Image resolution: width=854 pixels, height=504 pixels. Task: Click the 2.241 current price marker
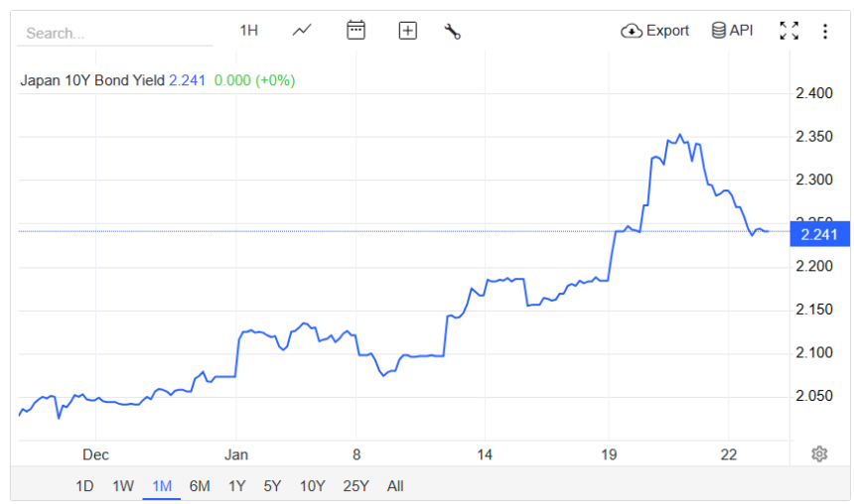pos(819,232)
